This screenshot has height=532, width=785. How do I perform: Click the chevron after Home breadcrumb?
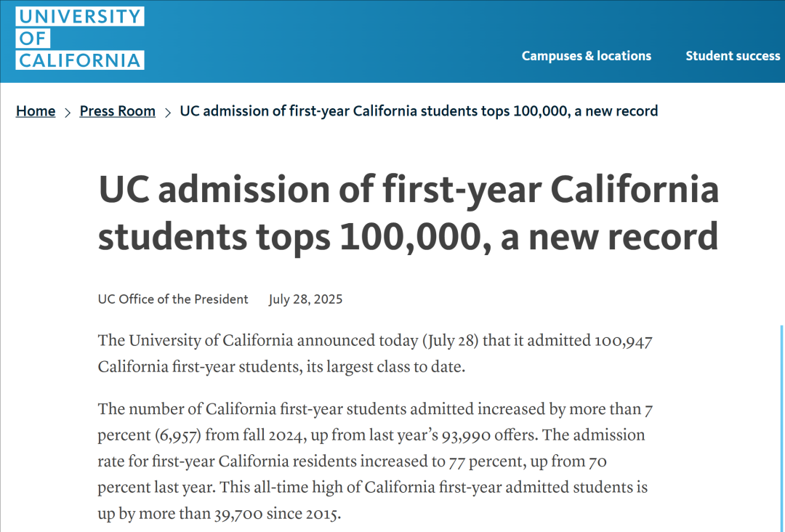[68, 112]
